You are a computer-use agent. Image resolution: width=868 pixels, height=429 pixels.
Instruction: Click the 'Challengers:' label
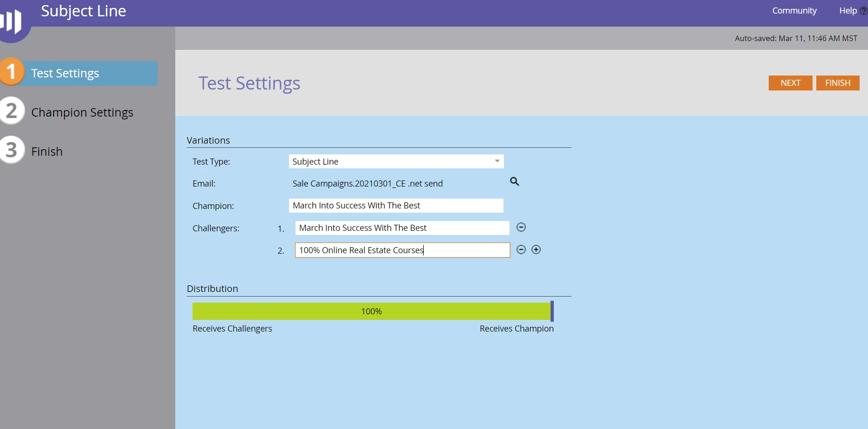click(216, 228)
